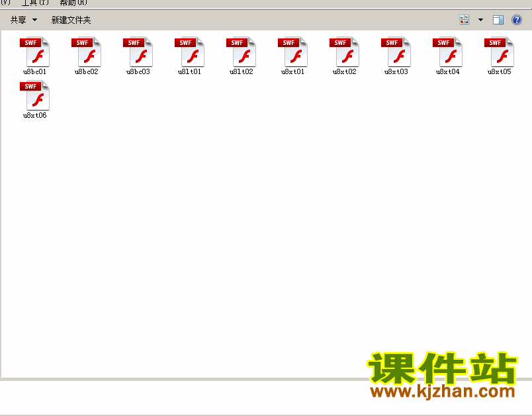Click the u8bc03 file name label
This screenshot has height=416, width=532.
tap(138, 71)
